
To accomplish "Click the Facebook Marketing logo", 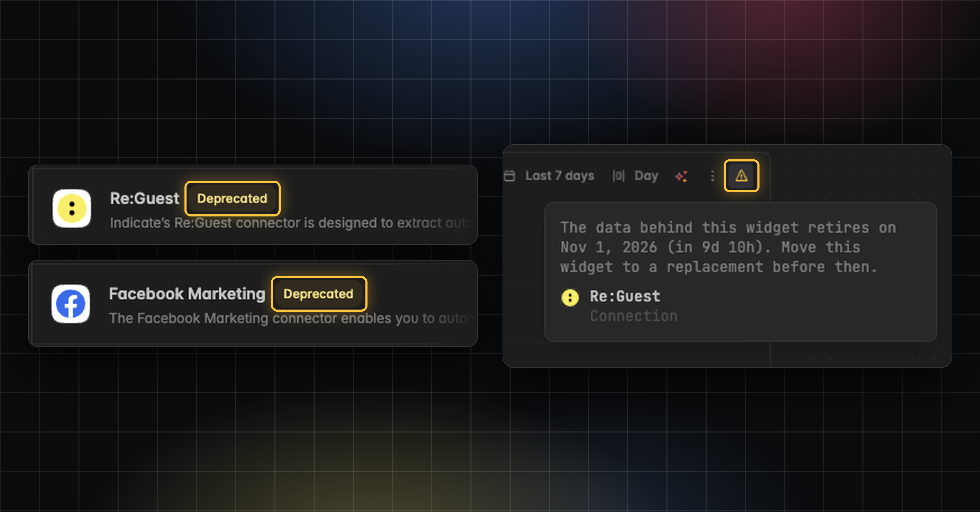I will [71, 304].
